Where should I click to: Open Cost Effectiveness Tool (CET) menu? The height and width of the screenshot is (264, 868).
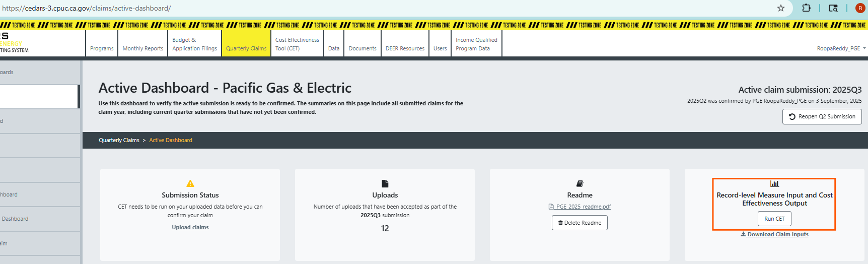[x=297, y=44]
